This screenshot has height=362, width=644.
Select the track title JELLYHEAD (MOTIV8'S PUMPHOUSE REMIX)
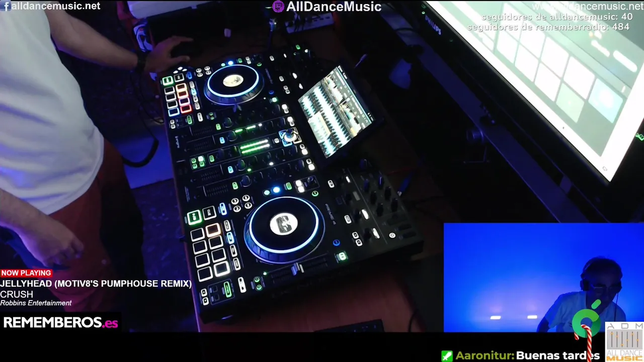96,284
